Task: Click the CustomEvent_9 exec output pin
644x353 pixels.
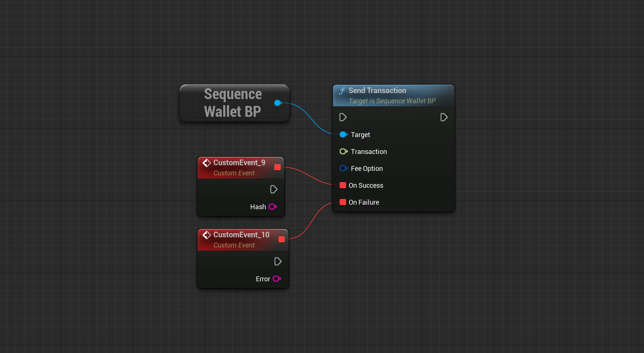Action: [x=274, y=189]
